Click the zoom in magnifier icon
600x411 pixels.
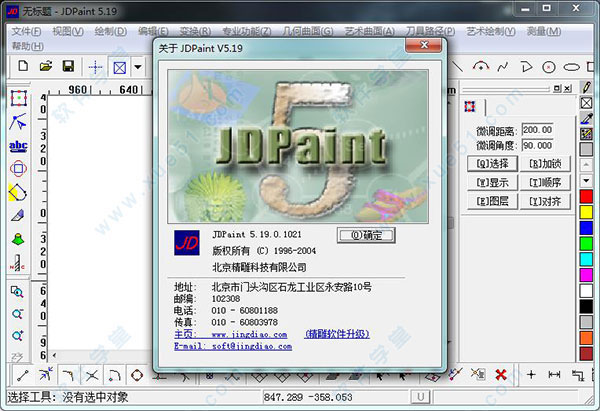18,336
